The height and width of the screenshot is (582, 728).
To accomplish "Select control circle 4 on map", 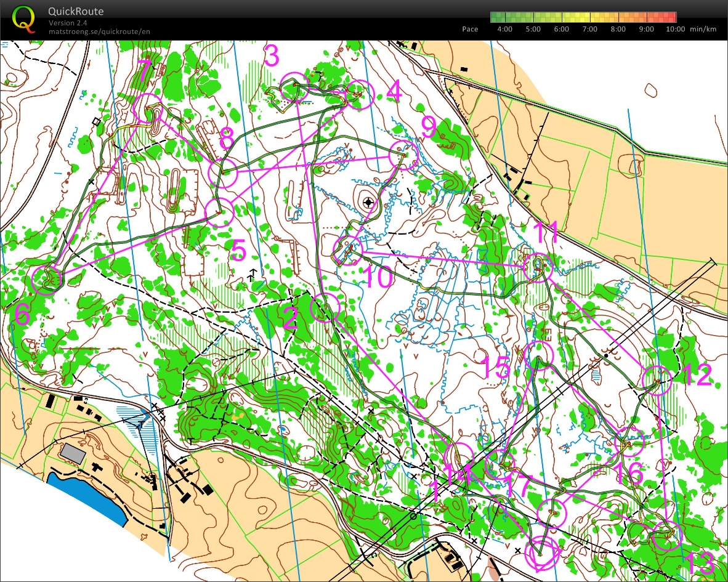I will (x=359, y=95).
